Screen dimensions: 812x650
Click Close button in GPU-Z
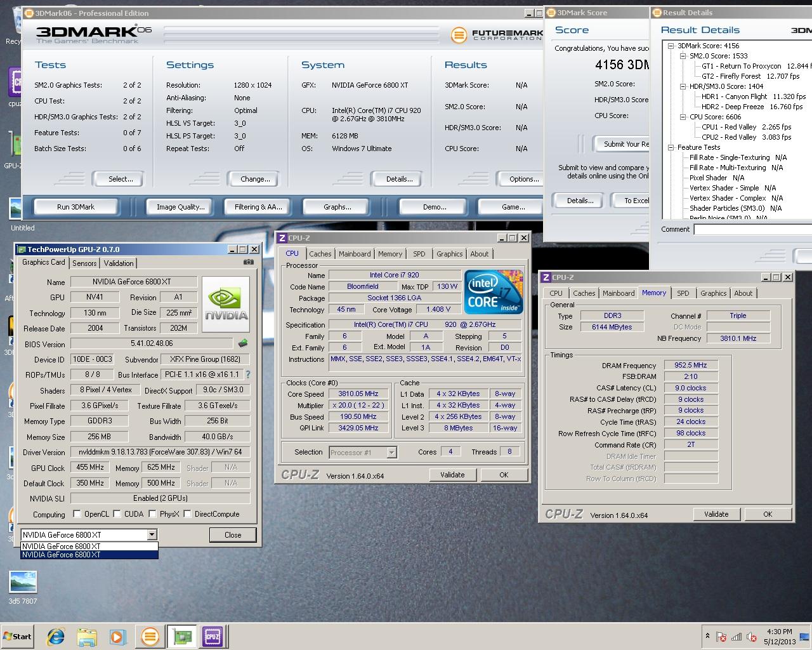[233, 535]
